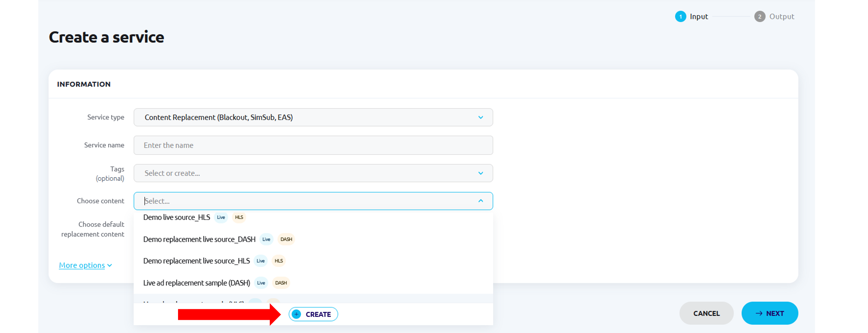Viewport: 868px width, 333px height.
Task: Select Demo replacement live source_DASH option
Action: (x=313, y=239)
